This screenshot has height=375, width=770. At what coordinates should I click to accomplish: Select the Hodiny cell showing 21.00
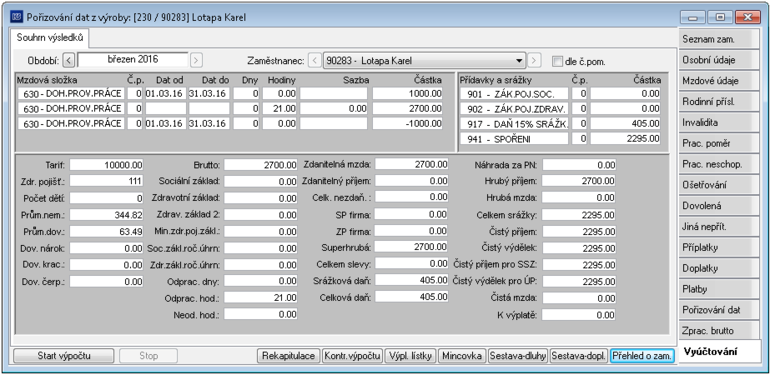point(279,108)
